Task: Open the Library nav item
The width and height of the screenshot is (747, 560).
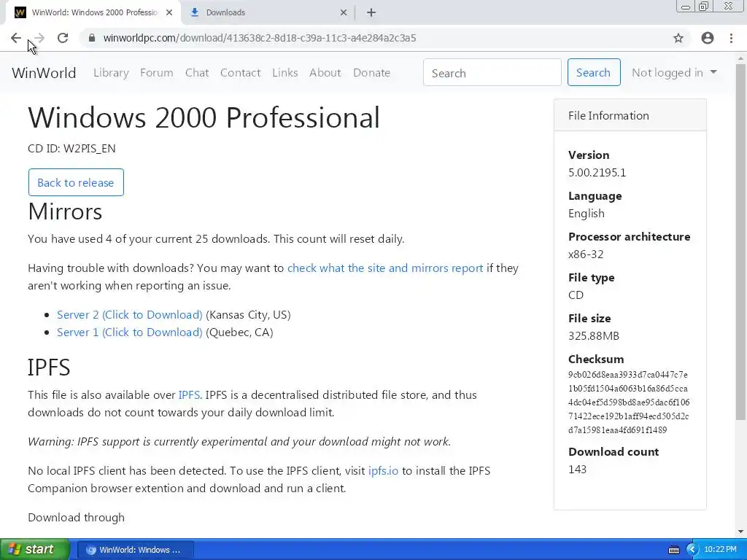Action: click(111, 73)
